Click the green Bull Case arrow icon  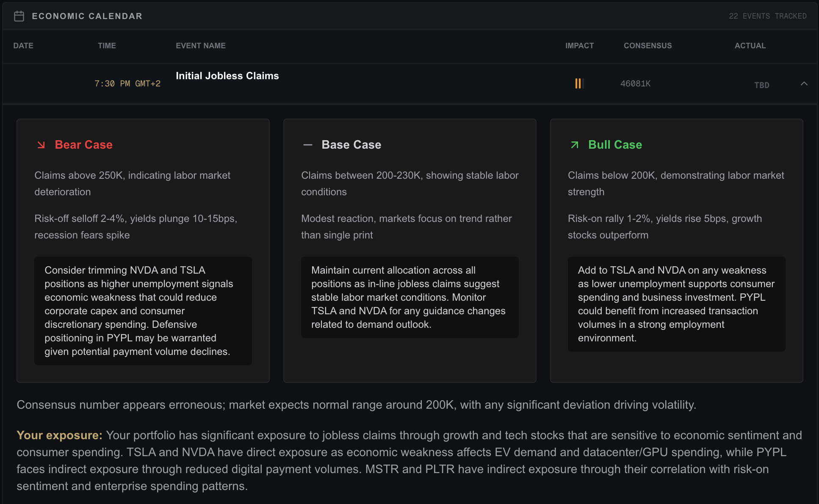(x=575, y=145)
